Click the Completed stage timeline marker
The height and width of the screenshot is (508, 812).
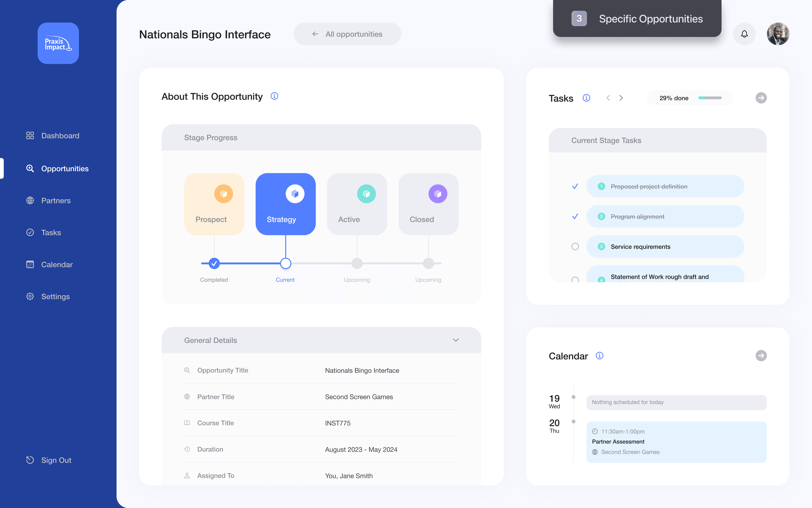[214, 263]
